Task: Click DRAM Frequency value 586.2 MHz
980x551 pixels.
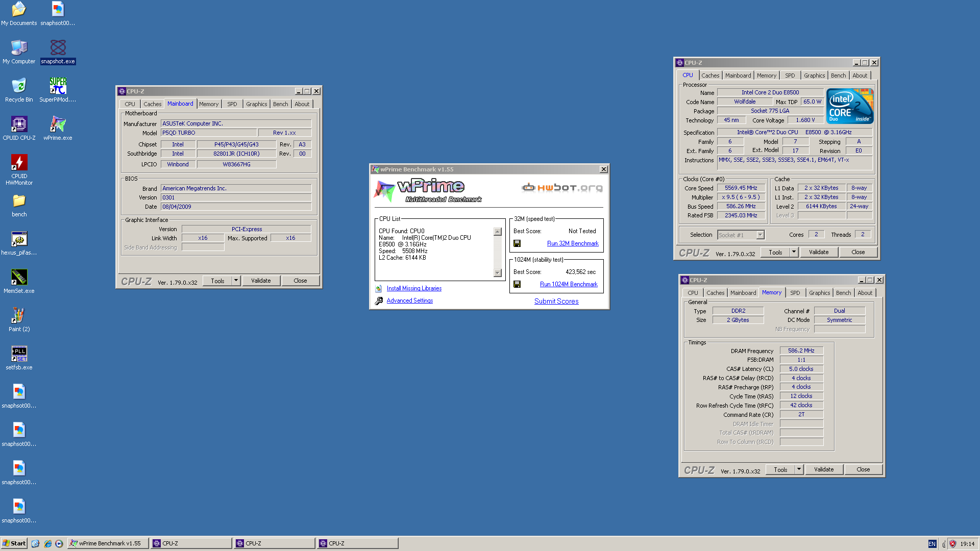Action: point(801,351)
